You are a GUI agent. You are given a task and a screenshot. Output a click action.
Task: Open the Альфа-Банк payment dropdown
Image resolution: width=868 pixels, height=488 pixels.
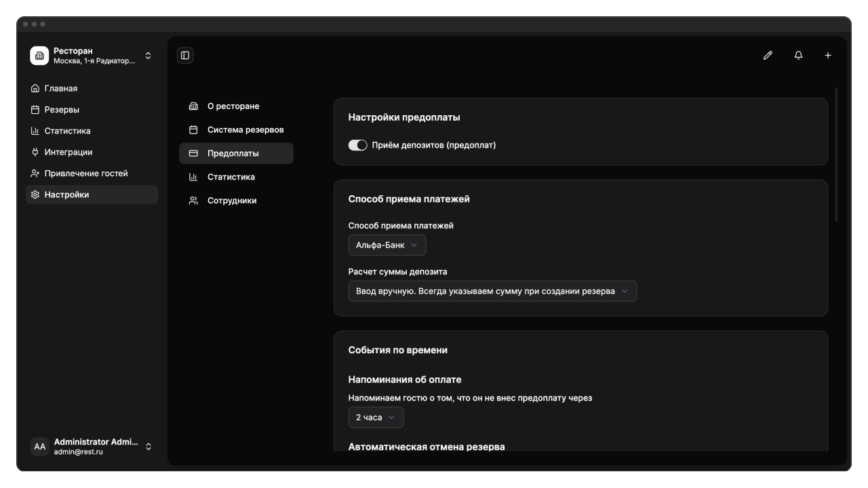point(387,245)
